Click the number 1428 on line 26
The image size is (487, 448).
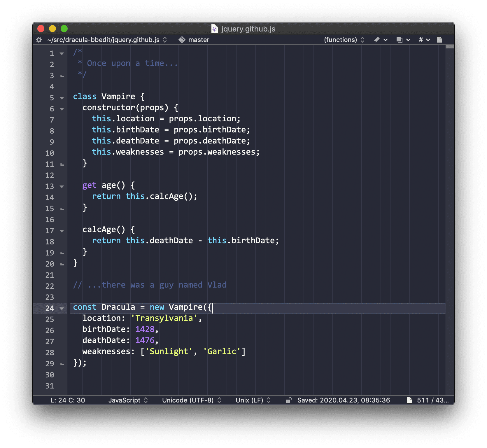click(x=145, y=329)
